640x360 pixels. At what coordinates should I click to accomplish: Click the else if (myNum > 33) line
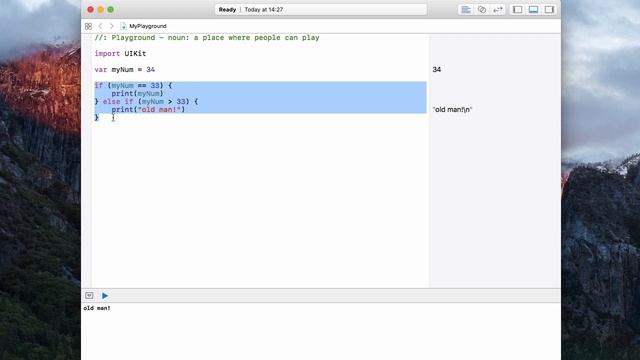click(x=146, y=101)
